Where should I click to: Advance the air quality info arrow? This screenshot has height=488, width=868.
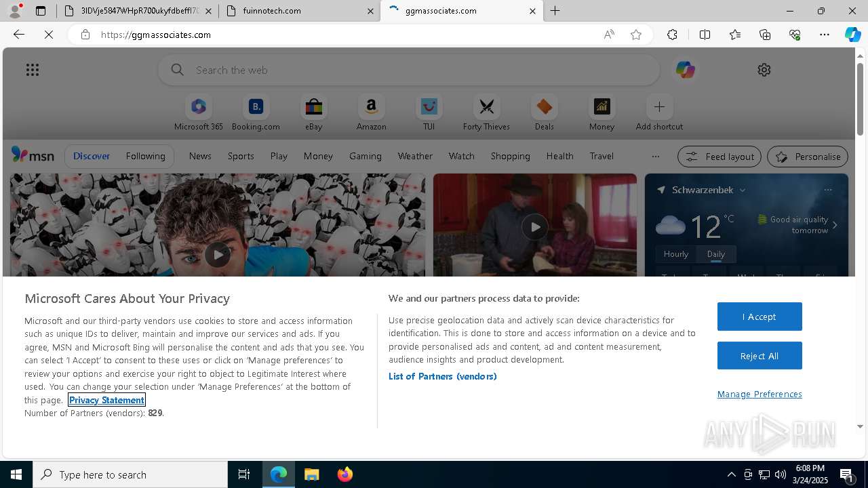pos(835,225)
